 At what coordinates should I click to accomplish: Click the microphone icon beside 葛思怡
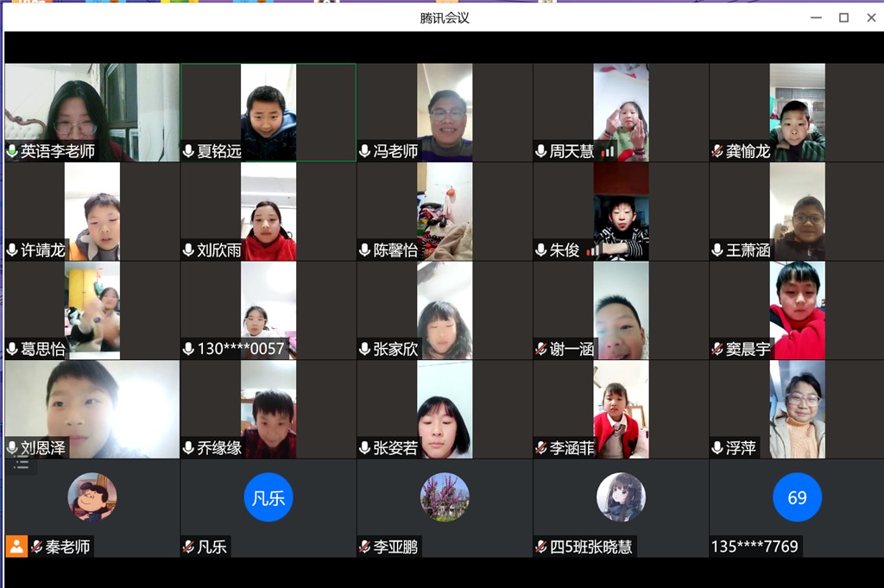click(12, 349)
